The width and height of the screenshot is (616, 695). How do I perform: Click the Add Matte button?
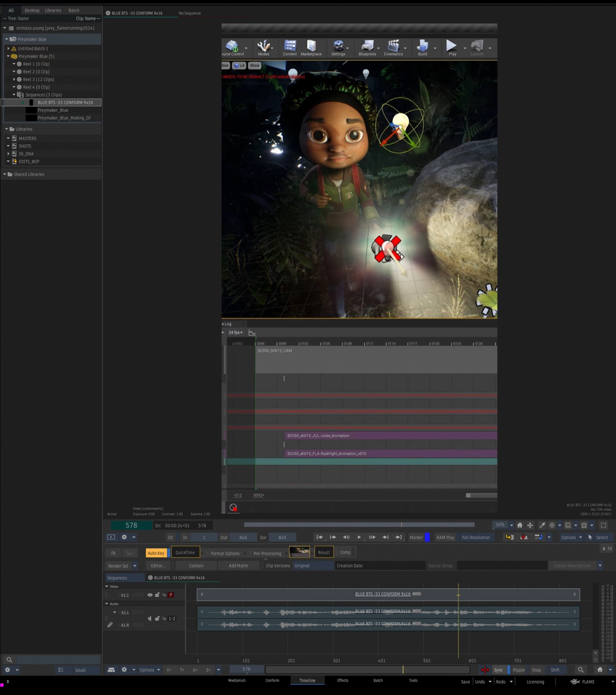coord(238,566)
